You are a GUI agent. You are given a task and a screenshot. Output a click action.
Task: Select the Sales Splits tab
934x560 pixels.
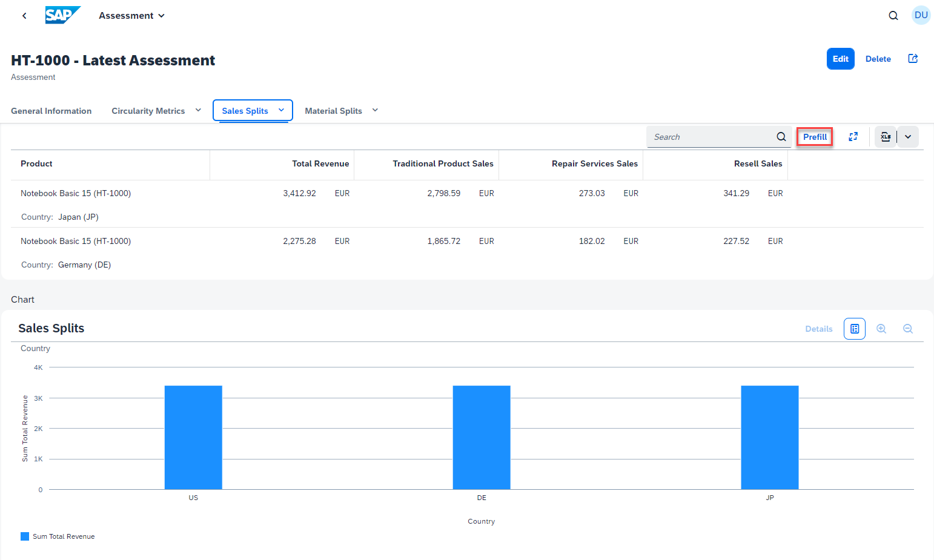coord(245,111)
